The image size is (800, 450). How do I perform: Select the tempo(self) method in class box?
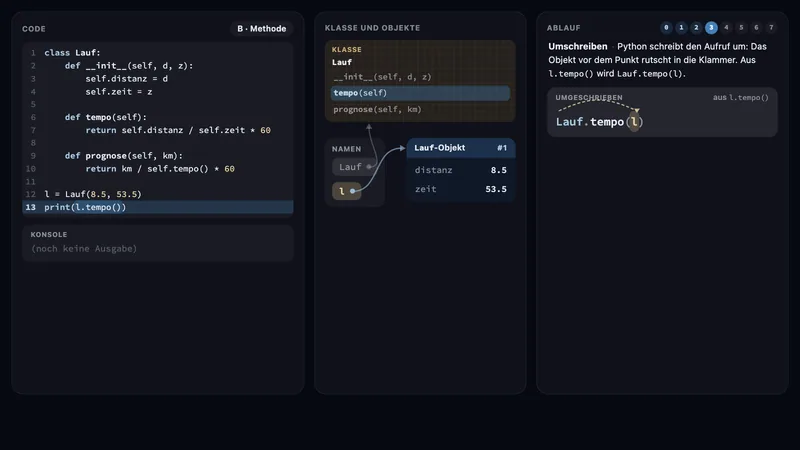(420, 93)
